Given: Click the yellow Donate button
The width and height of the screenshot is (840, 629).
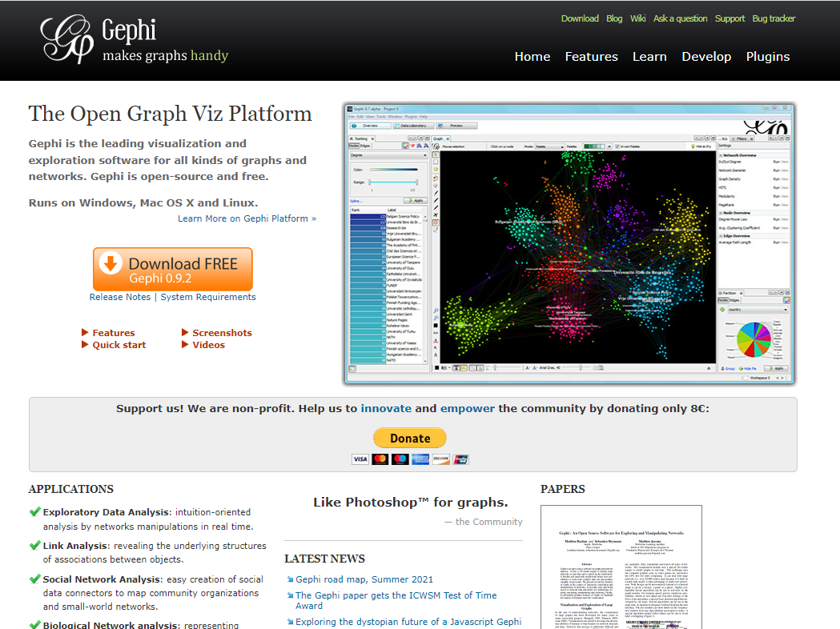Looking at the screenshot, I should pos(410,438).
